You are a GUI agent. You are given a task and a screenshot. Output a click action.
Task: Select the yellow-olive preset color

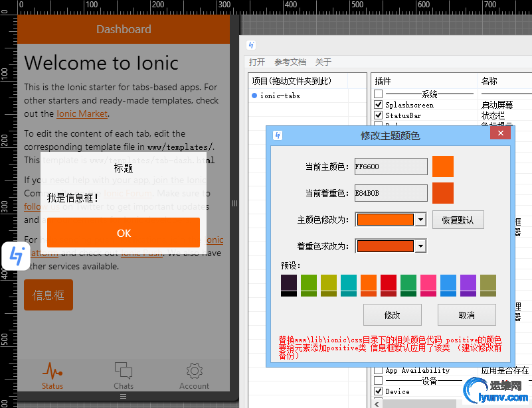pyautogui.click(x=329, y=286)
